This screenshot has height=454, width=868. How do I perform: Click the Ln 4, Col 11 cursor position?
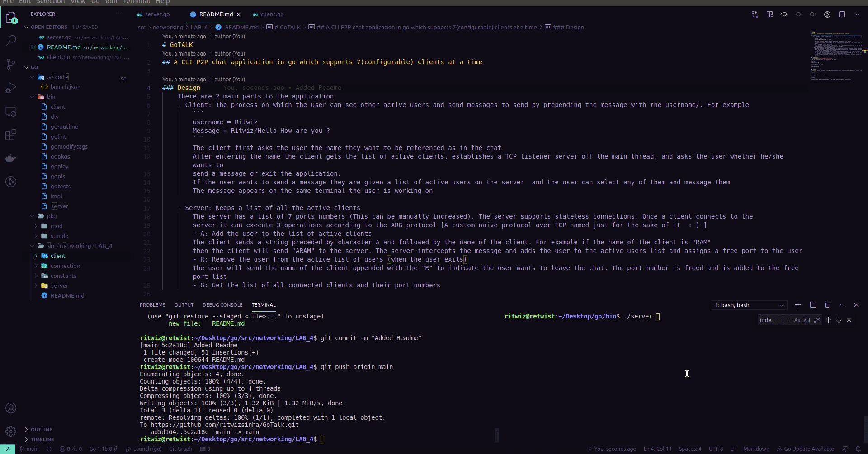pos(657,449)
